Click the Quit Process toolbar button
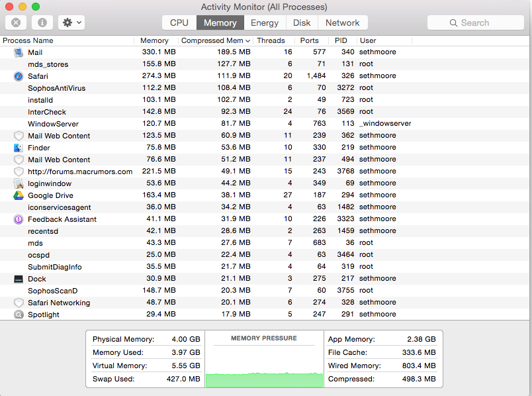 (16, 23)
